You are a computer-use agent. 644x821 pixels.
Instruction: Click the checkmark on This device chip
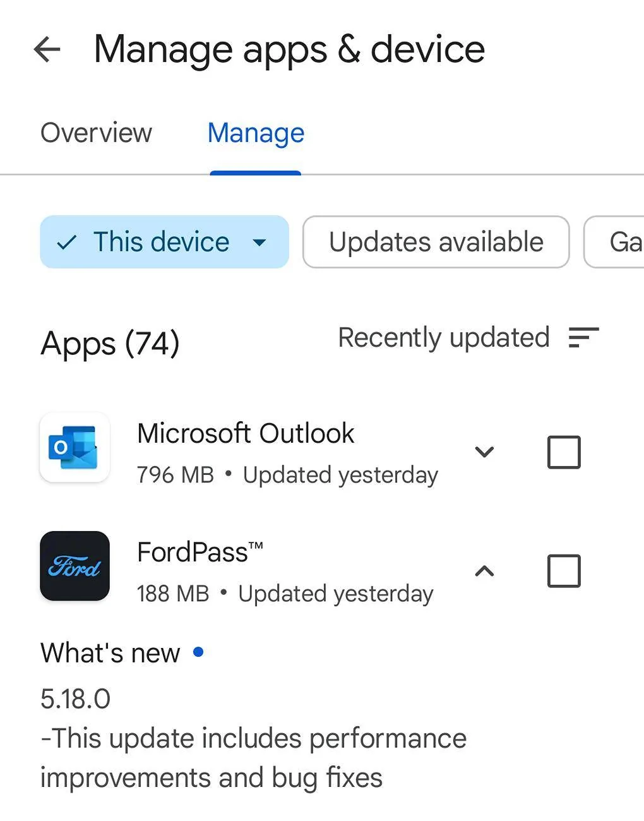click(66, 243)
